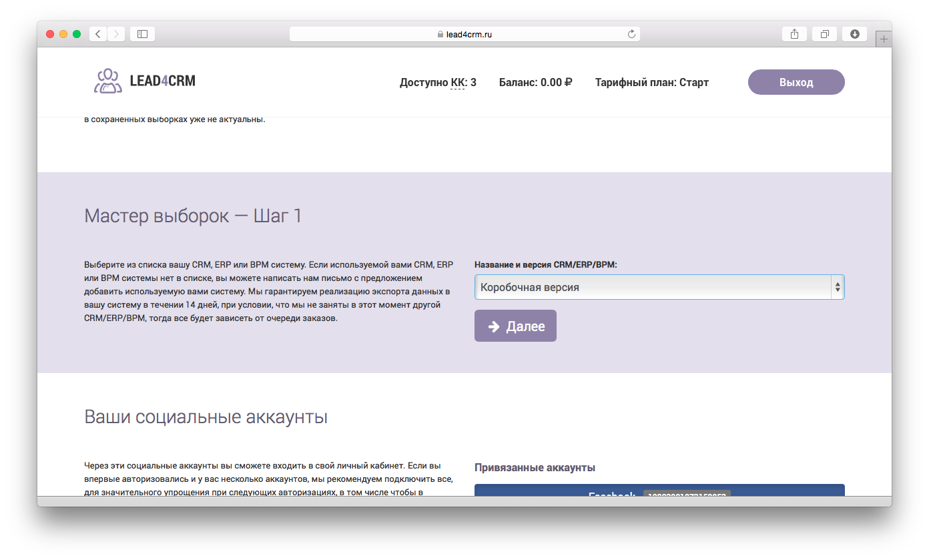Click the show all tabs icon
This screenshot has width=929, height=560.
(824, 33)
